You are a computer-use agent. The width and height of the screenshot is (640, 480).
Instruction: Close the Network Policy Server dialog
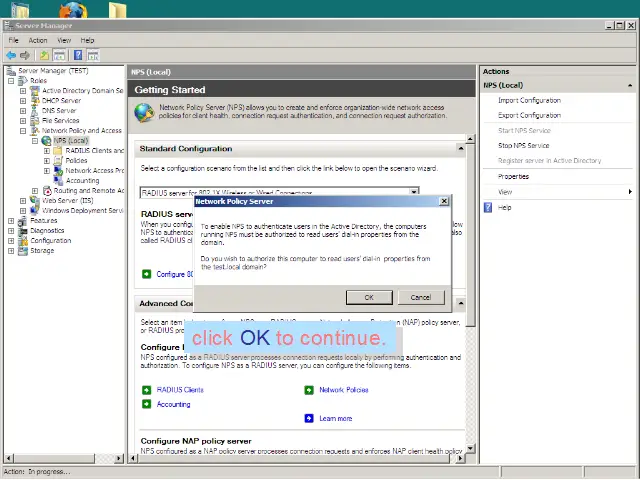point(444,201)
